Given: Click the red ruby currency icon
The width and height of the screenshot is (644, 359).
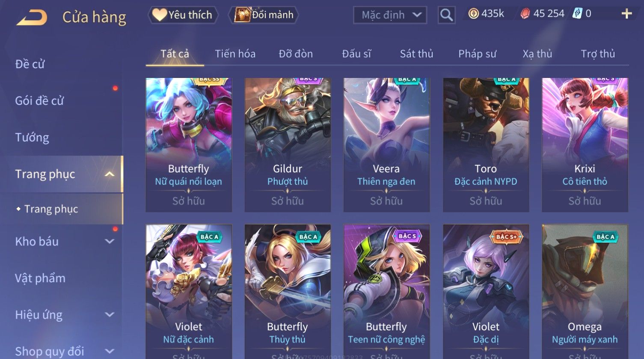Looking at the screenshot, I should 525,14.
